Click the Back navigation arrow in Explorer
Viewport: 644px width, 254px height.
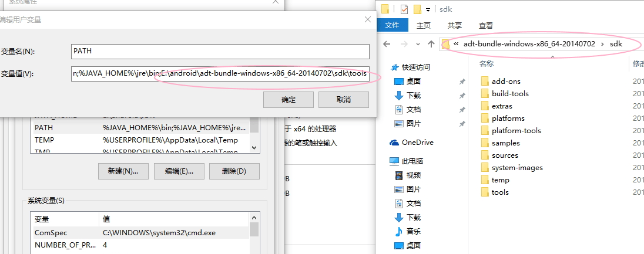click(x=387, y=44)
